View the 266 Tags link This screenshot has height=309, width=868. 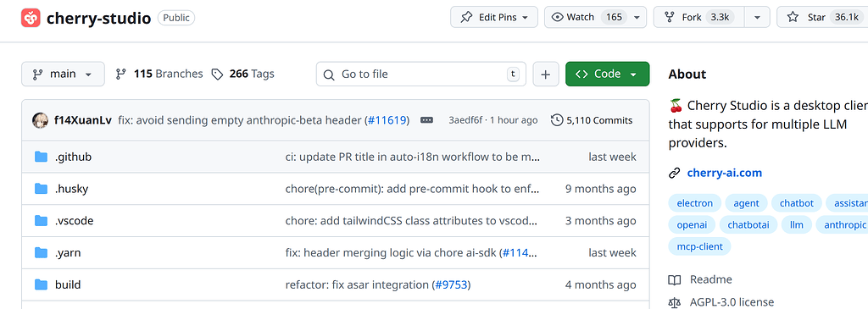pos(243,74)
